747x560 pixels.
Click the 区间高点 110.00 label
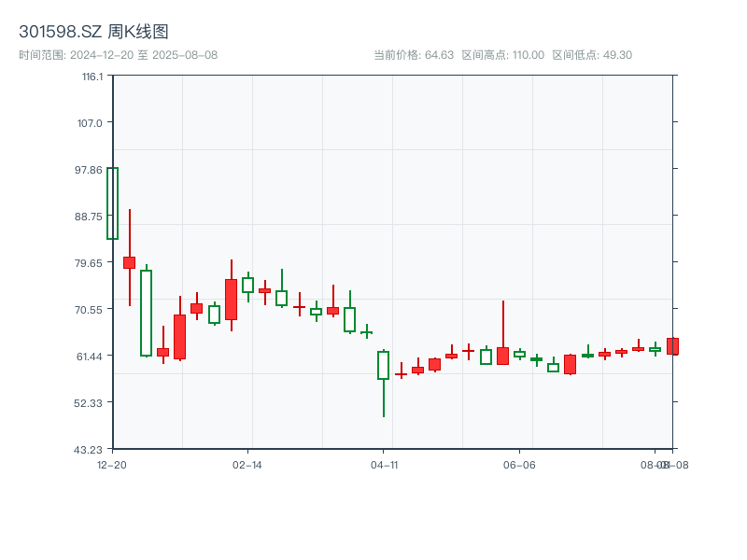click(x=502, y=55)
